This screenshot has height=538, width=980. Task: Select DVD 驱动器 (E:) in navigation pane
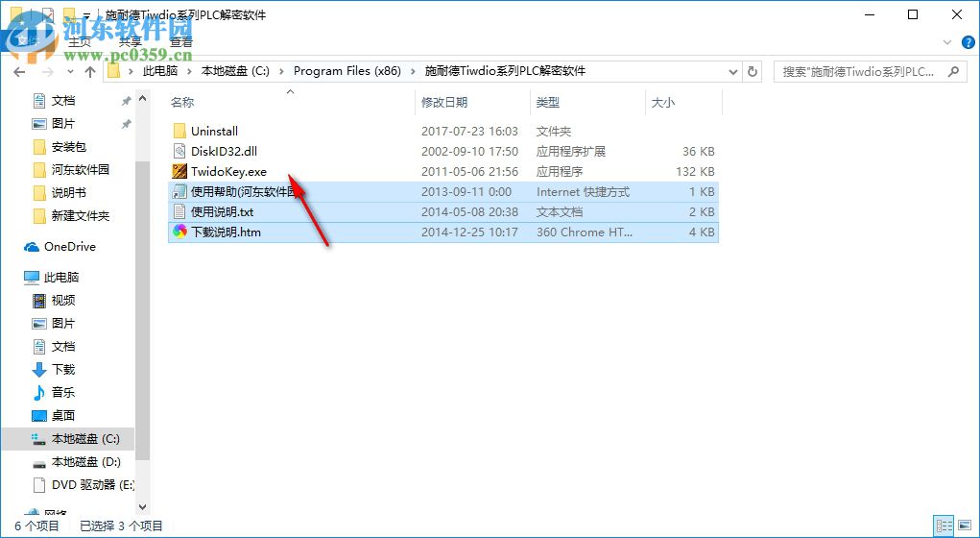point(92,485)
